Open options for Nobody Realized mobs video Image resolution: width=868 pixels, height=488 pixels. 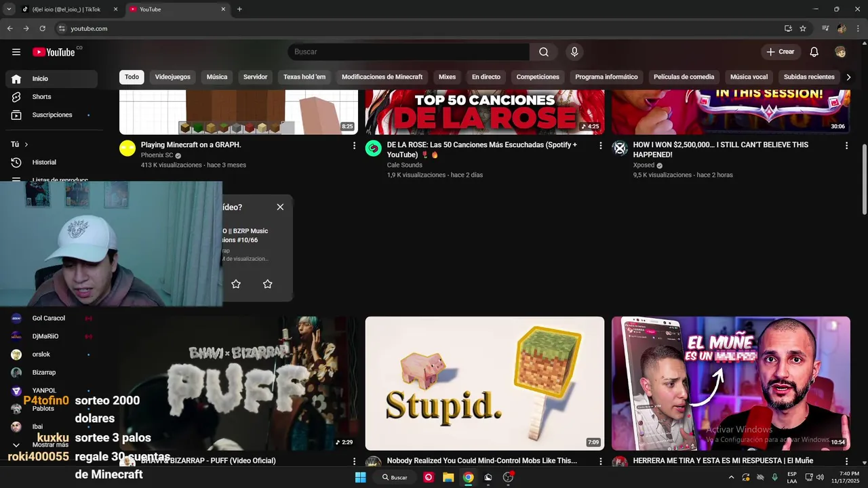600,462
